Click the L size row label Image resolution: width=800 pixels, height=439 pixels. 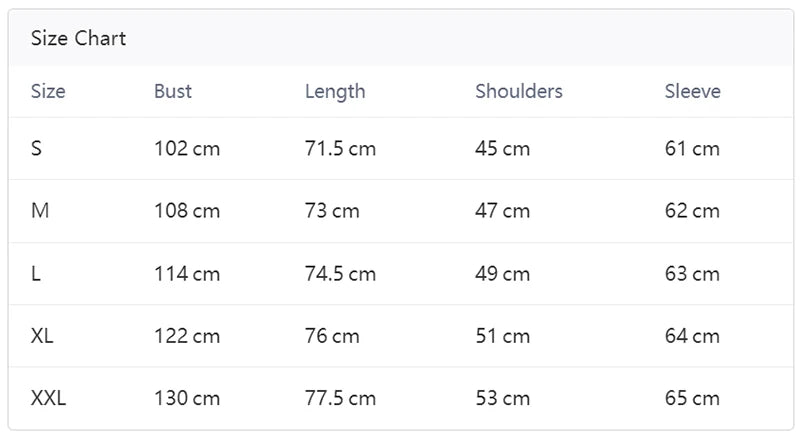pyautogui.click(x=36, y=274)
